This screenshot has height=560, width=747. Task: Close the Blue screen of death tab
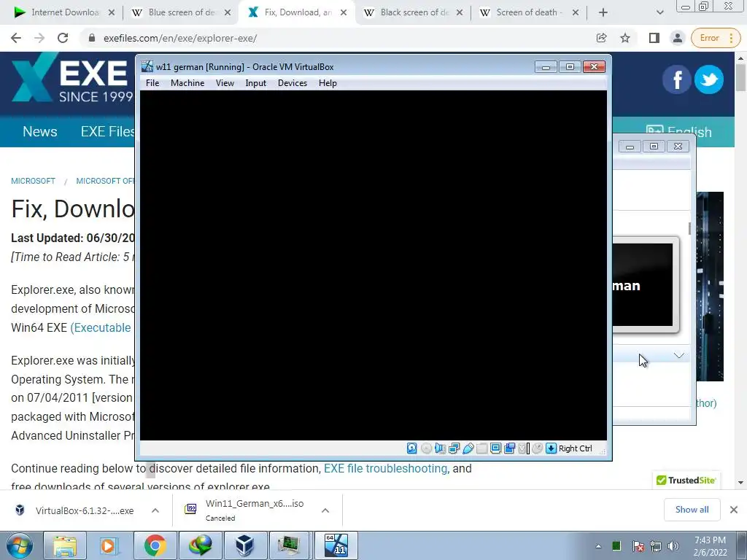tap(228, 13)
